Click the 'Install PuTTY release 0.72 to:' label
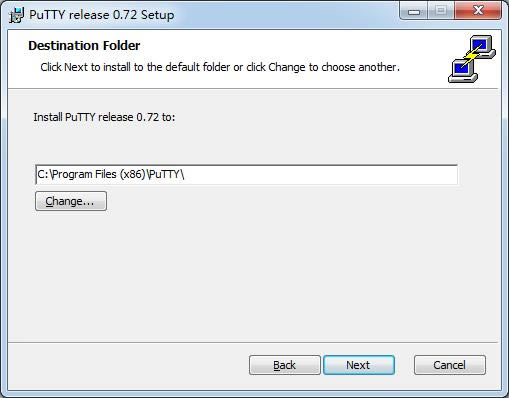Screen dimensions: 509x398 104,117
